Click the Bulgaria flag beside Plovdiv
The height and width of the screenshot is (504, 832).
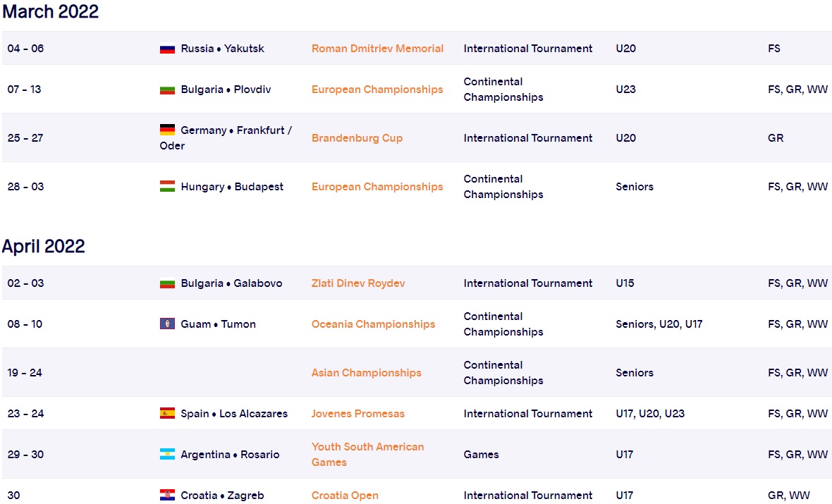167,90
